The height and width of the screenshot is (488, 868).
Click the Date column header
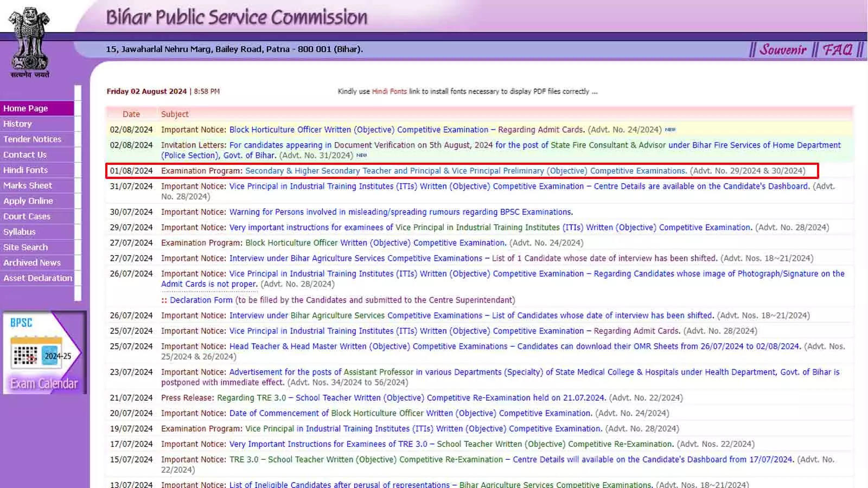coord(131,114)
